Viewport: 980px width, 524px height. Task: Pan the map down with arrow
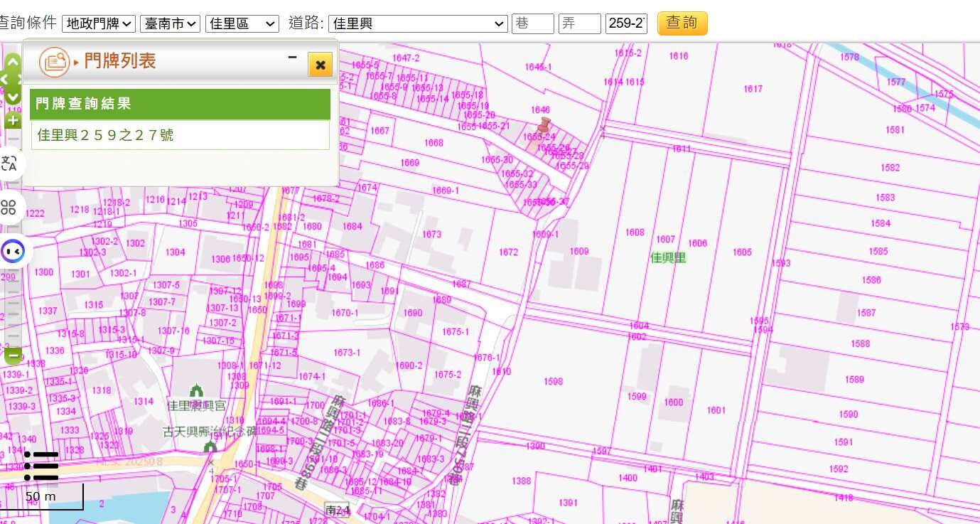click(13, 97)
